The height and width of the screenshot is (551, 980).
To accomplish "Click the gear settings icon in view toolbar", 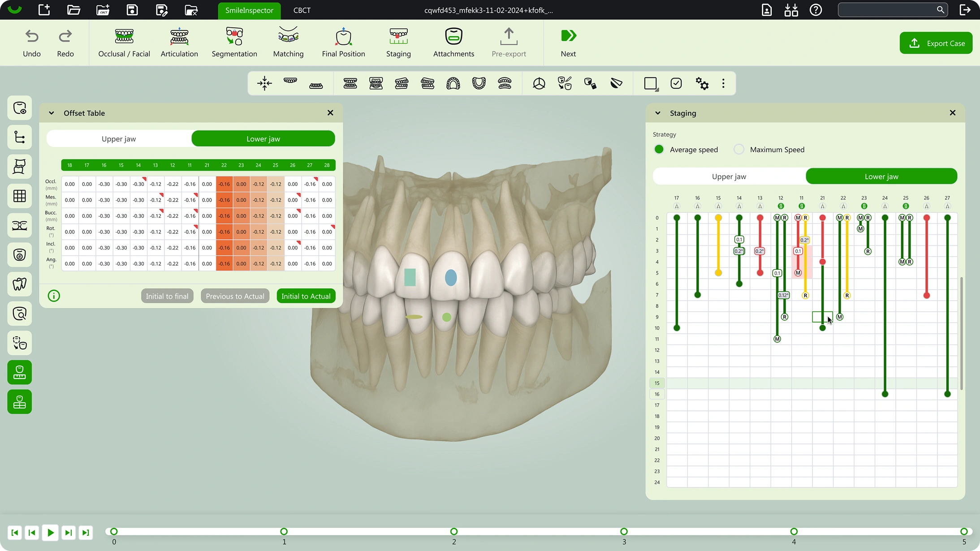I will point(702,83).
